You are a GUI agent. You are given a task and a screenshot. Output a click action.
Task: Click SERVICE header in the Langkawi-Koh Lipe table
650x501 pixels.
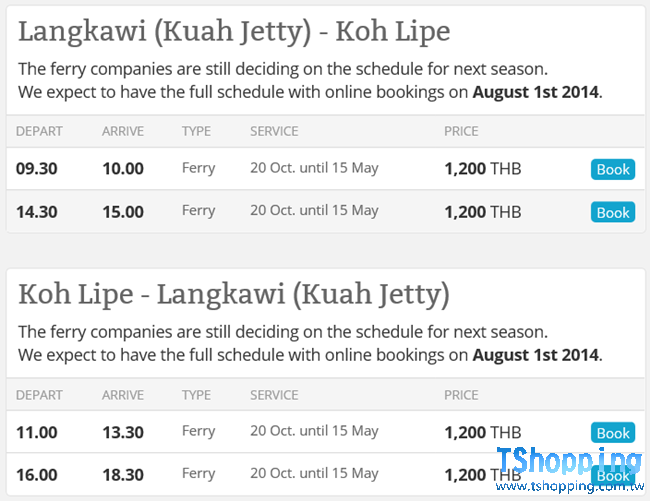tap(274, 131)
